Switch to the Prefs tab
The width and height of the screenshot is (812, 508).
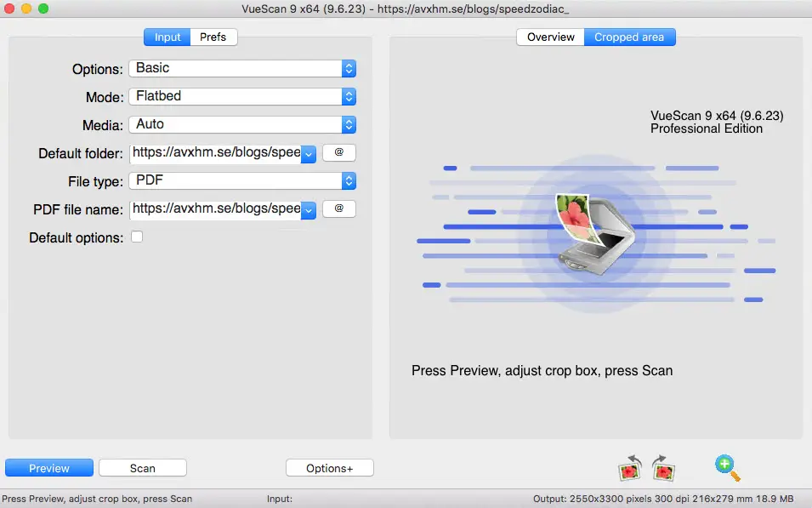pos(213,37)
